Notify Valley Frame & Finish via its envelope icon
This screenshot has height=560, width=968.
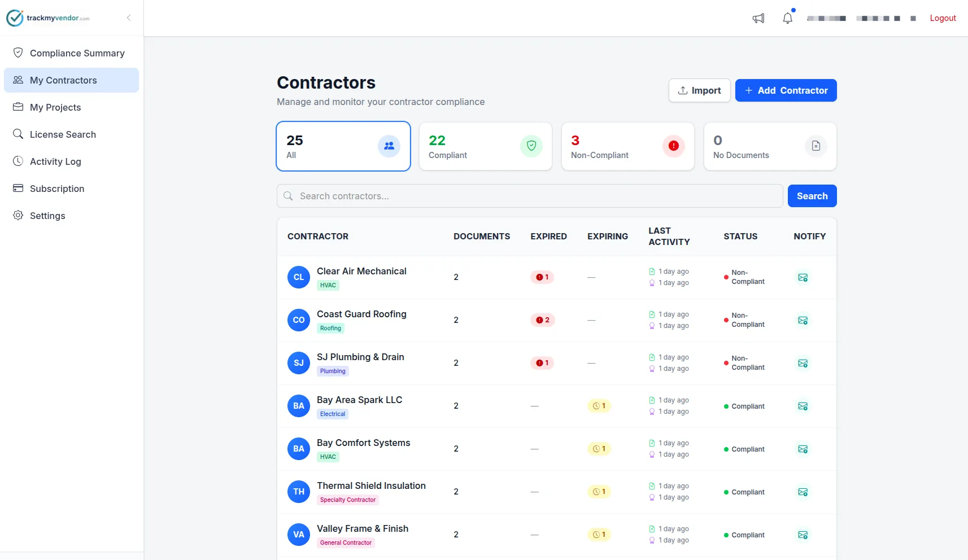pyautogui.click(x=803, y=535)
